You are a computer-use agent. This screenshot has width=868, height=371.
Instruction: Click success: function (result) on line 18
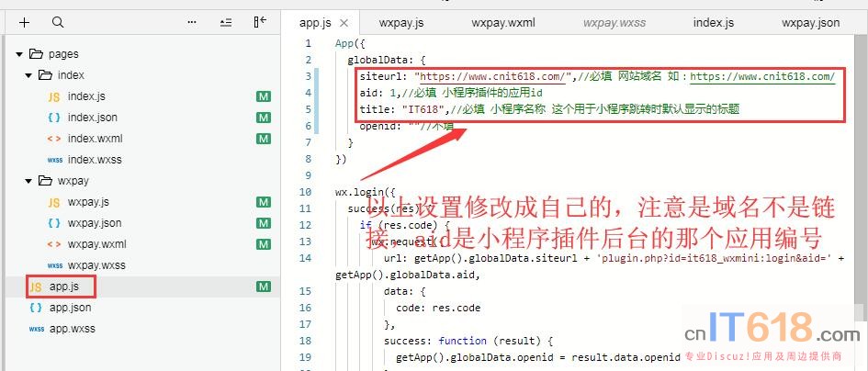pos(468,341)
